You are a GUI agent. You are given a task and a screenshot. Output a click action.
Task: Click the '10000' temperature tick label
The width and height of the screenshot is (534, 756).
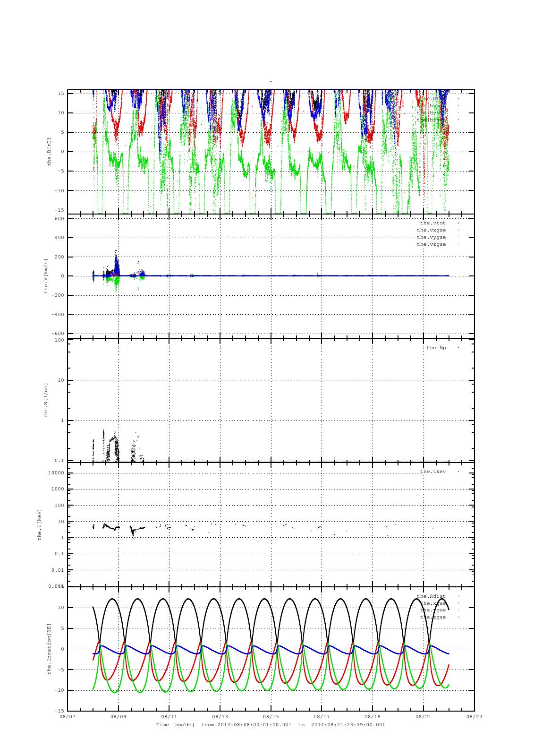point(56,473)
